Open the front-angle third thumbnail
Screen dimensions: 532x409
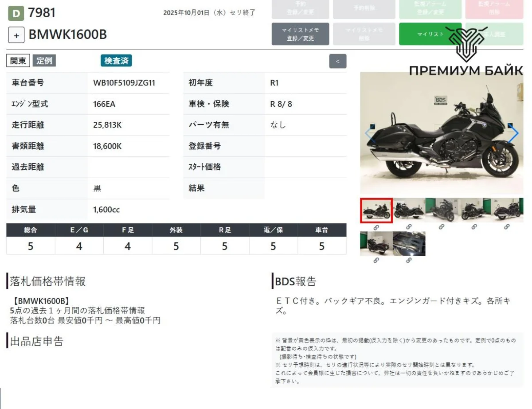(442, 210)
